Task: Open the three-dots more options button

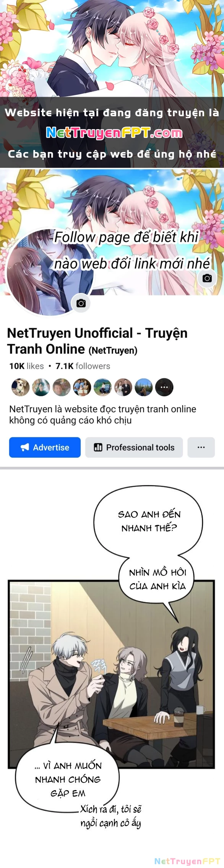Action: (x=201, y=447)
